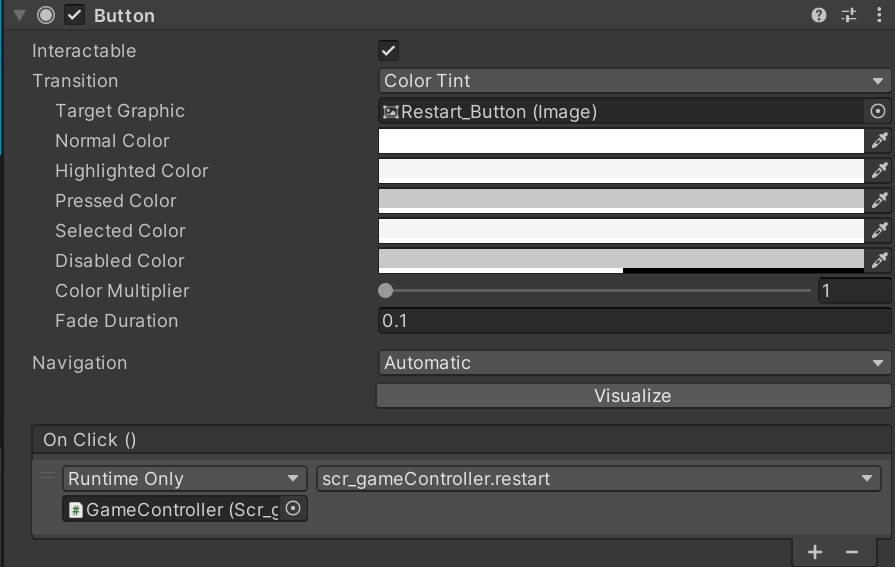Viewport: 895px width, 567px height.
Task: Add a new On Click event with plus
Action: [x=815, y=552]
